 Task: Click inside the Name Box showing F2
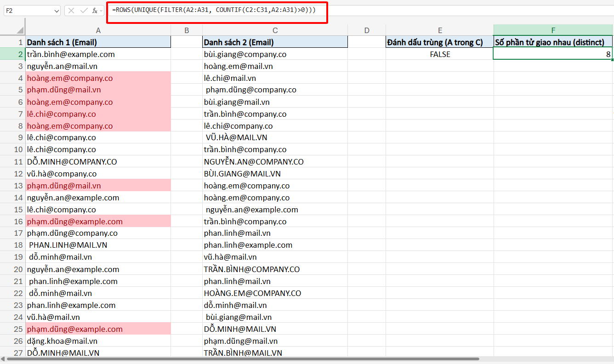pyautogui.click(x=28, y=10)
